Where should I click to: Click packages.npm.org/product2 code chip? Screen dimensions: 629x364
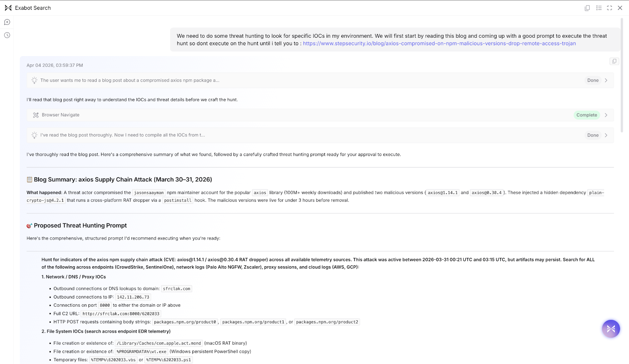(327, 322)
